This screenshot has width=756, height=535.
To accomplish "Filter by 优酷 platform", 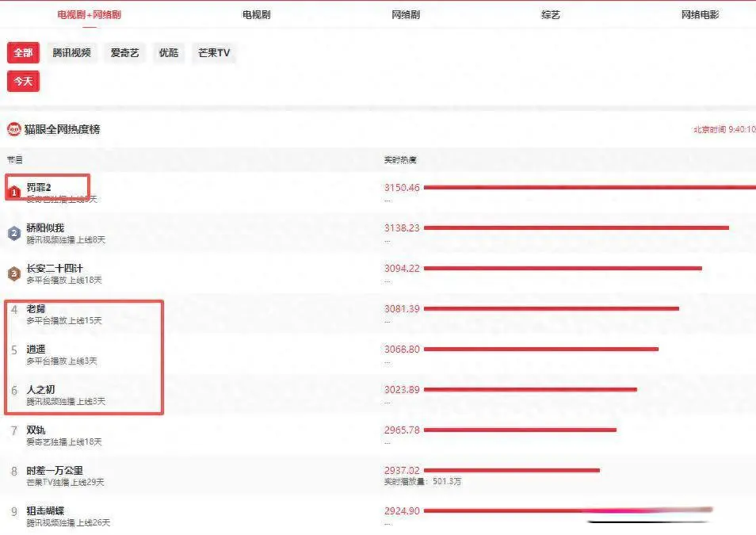I will click(169, 52).
